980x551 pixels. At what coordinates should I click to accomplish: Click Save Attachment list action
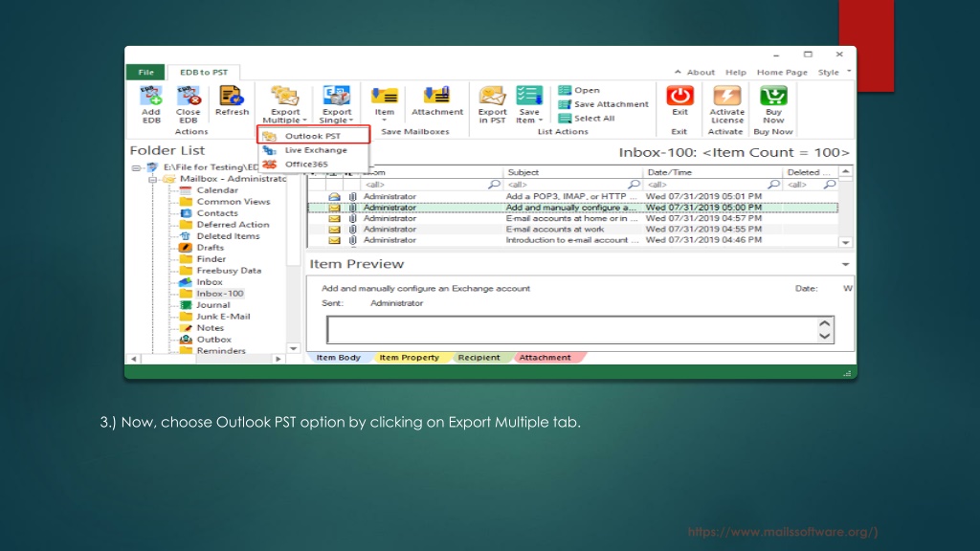click(x=604, y=104)
